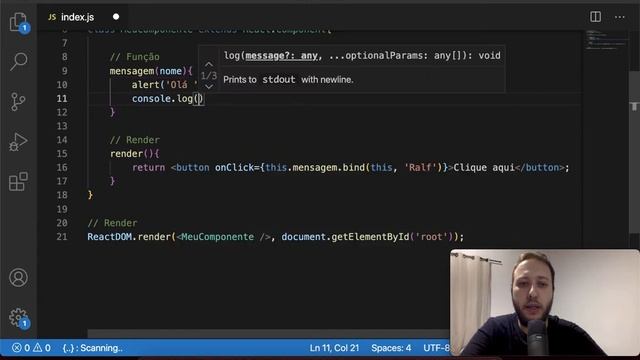This screenshot has height=360, width=640.
Task: Click the webcam video overlay
Action: 545,303
